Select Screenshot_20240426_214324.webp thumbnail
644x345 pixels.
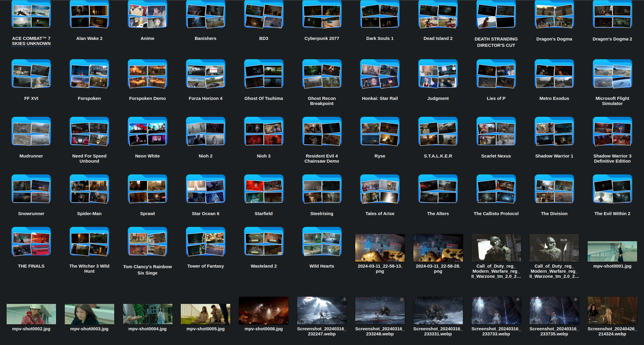[x=613, y=310]
